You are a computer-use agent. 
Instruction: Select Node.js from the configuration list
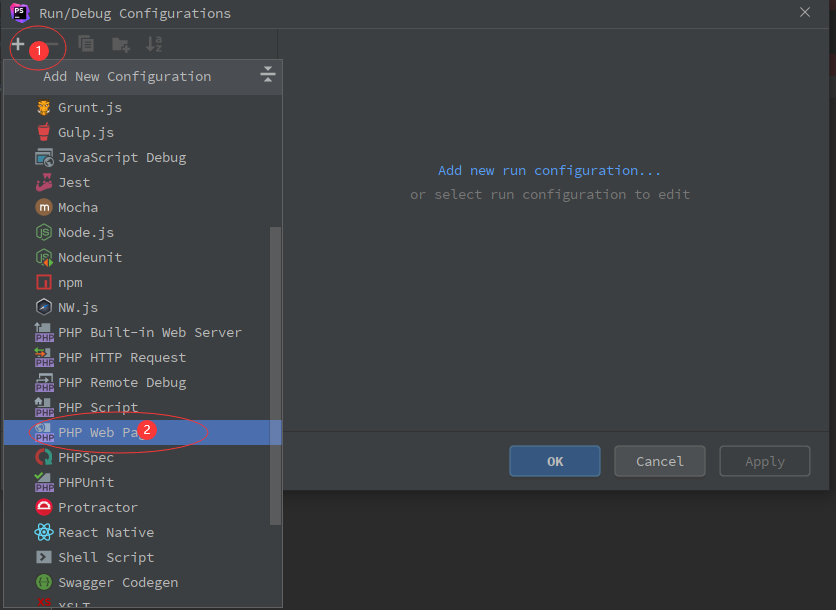86,232
